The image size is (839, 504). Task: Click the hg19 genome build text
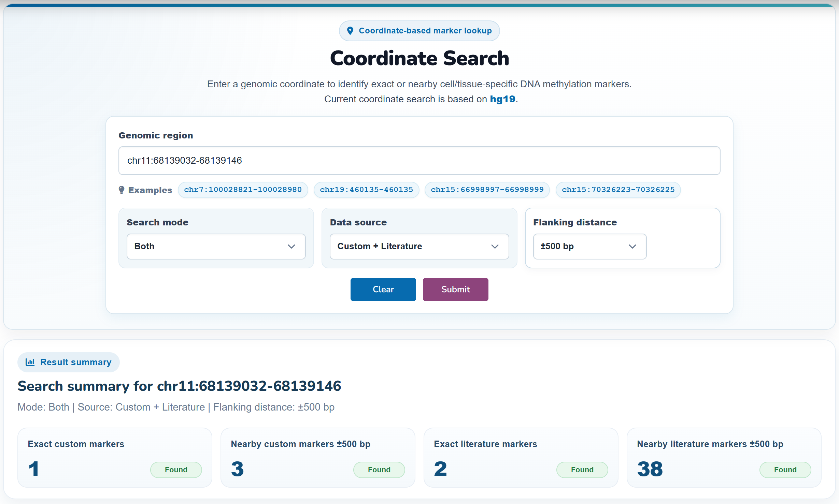point(502,99)
